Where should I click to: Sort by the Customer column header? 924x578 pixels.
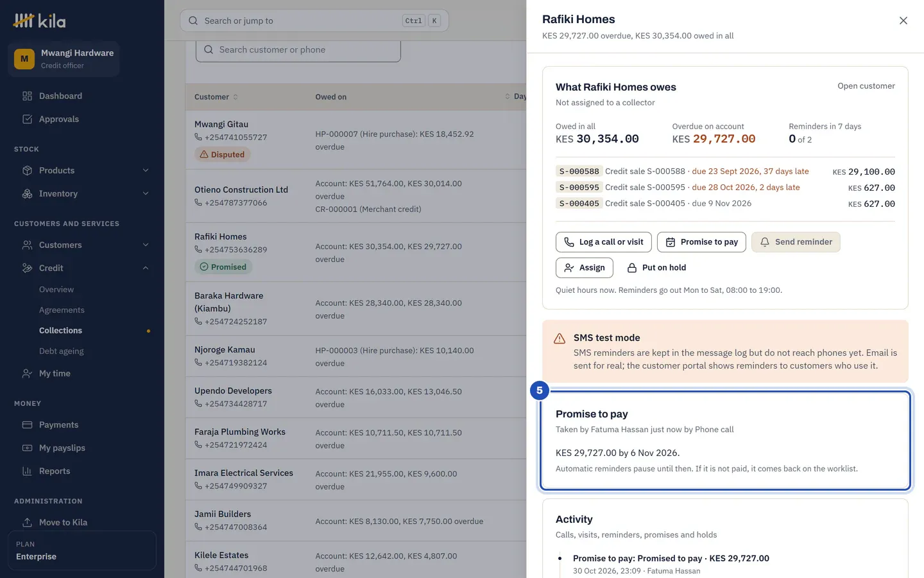tap(216, 97)
